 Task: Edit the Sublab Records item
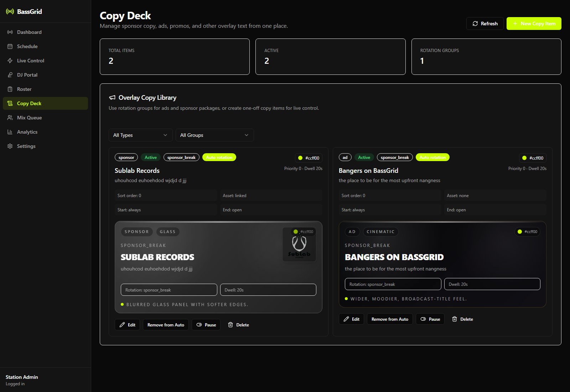click(128, 325)
